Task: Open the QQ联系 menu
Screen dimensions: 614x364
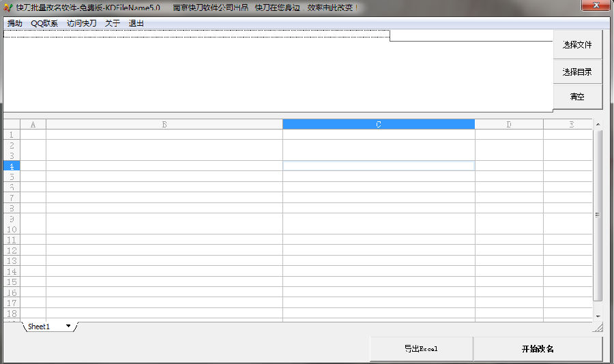Action: pos(44,23)
